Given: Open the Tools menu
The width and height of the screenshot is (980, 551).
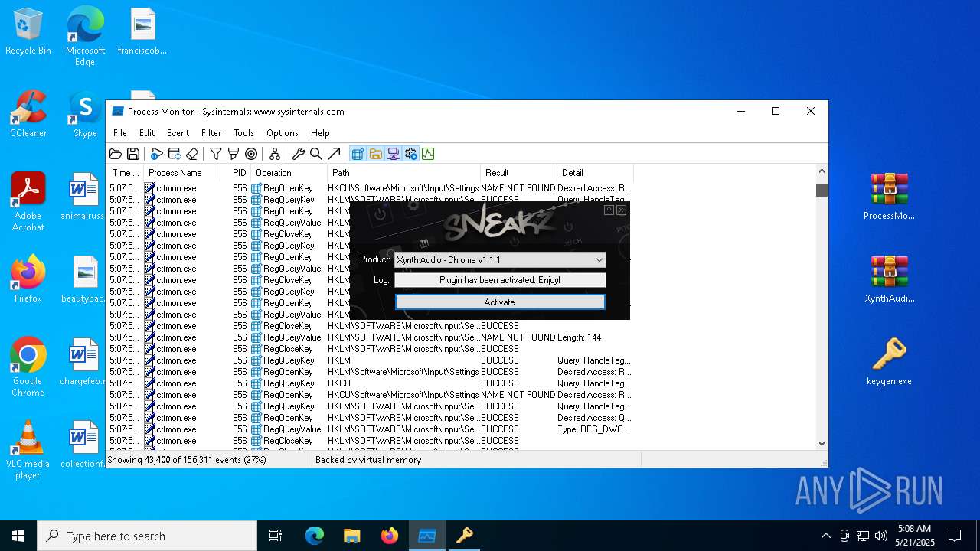Looking at the screenshot, I should click(243, 133).
